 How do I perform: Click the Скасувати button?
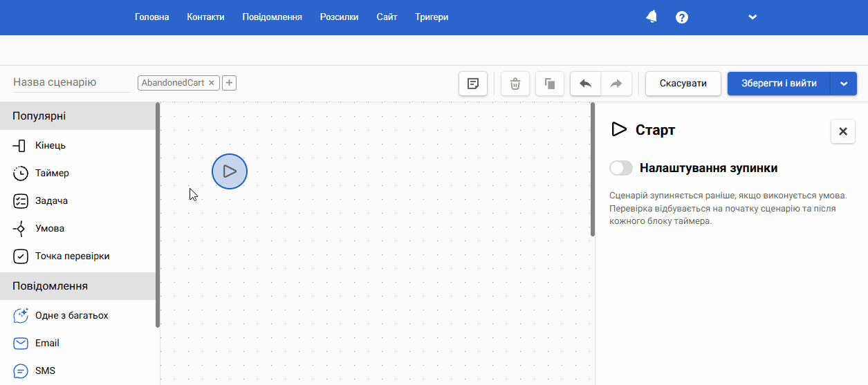coord(683,84)
